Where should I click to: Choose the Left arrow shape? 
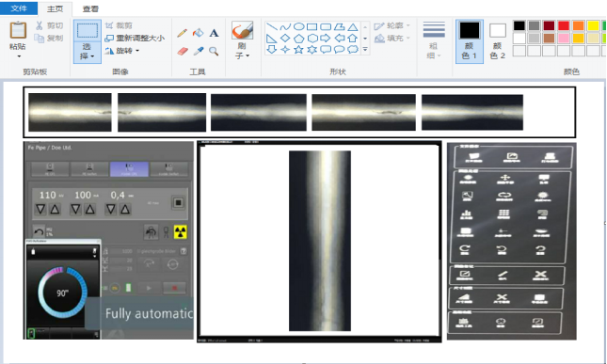[339, 39]
